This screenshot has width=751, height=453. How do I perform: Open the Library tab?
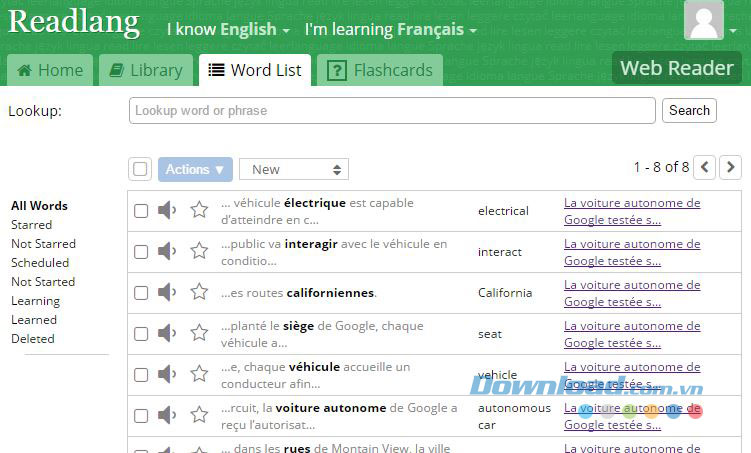coord(146,70)
